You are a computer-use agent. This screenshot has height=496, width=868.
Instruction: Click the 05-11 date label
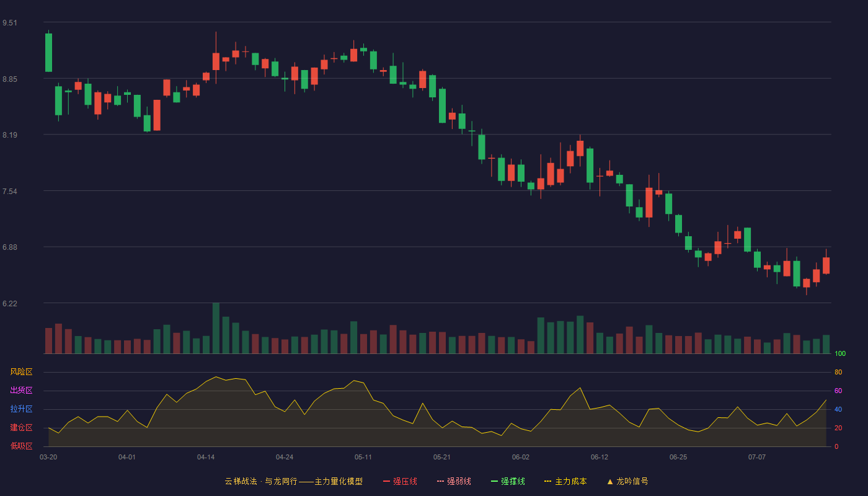pos(363,457)
